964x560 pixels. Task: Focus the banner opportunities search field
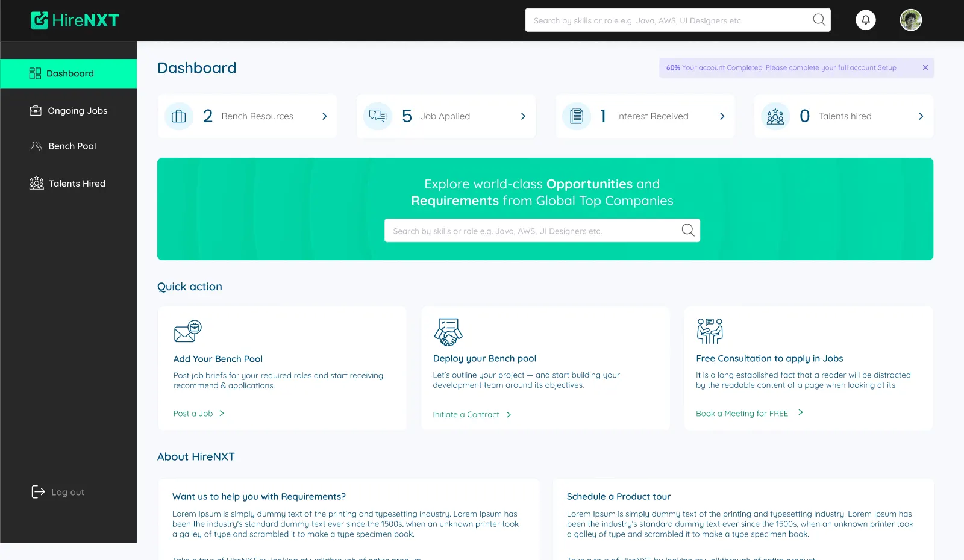point(542,231)
